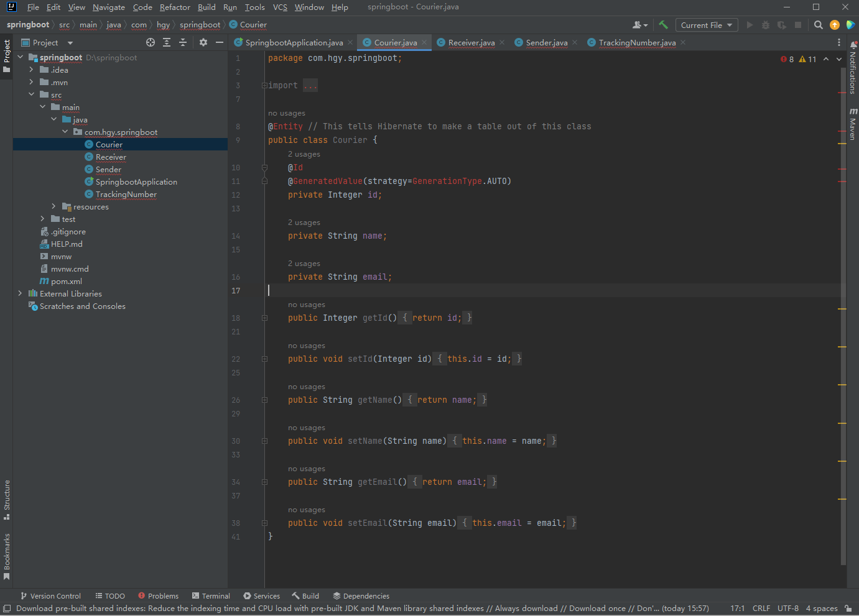The height and width of the screenshot is (616, 859).
Task: Toggle the Structure tool window
Action: coord(7,499)
